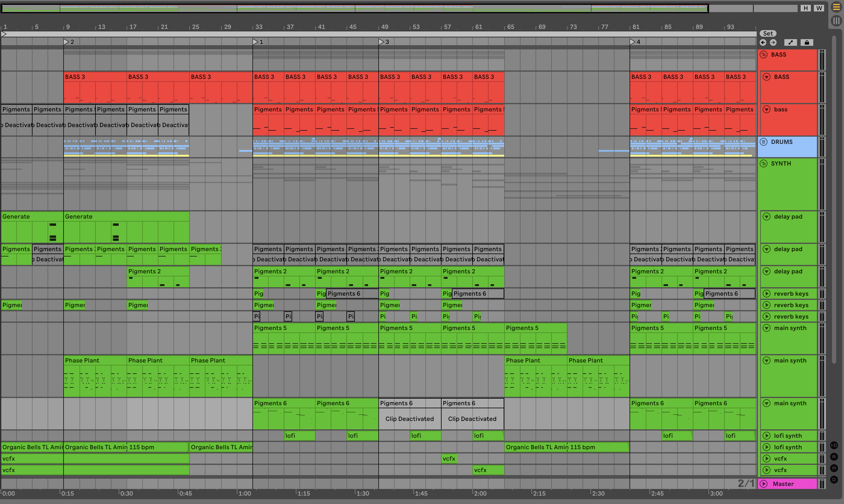The height and width of the screenshot is (504, 844).
Task: Unfold the lower vcfx track
Action: (767, 470)
